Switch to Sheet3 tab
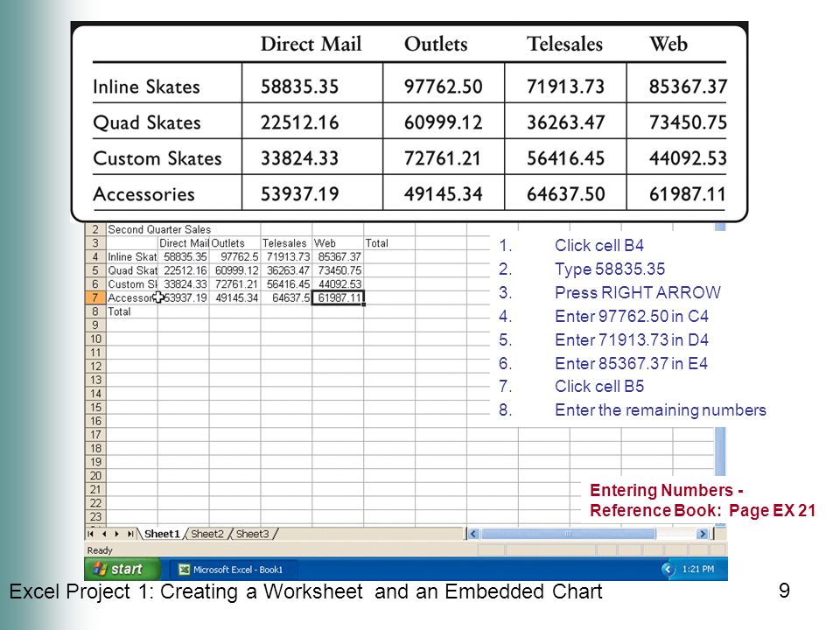Screen dimensions: 840x630 coord(252,534)
